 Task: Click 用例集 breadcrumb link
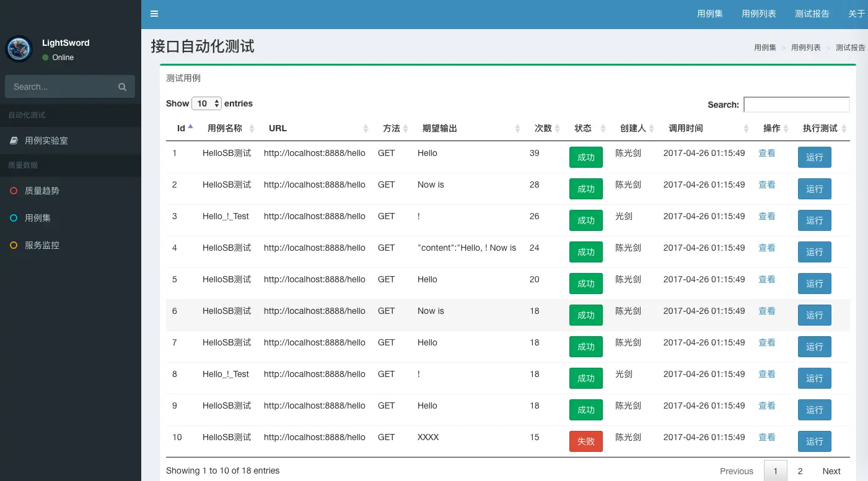click(x=765, y=48)
